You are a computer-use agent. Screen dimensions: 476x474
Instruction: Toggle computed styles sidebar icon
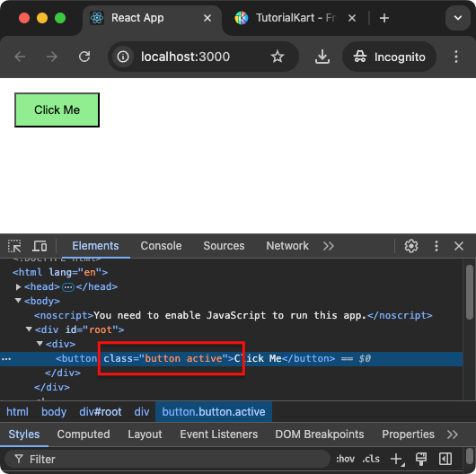coord(445,459)
